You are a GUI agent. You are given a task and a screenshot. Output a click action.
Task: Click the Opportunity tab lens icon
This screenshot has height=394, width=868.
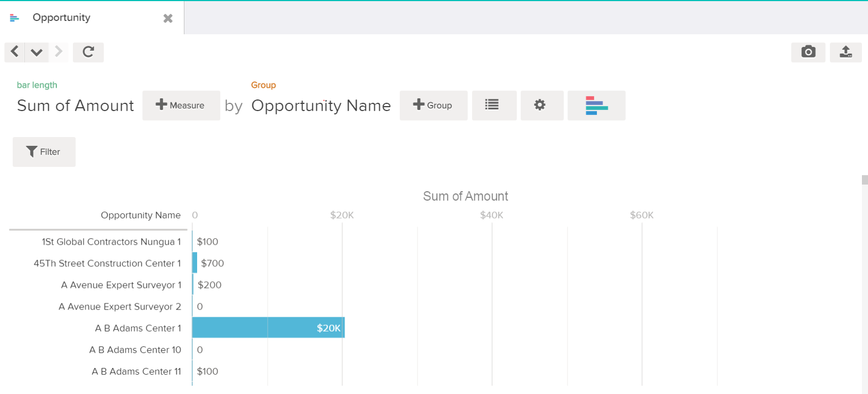tap(14, 18)
